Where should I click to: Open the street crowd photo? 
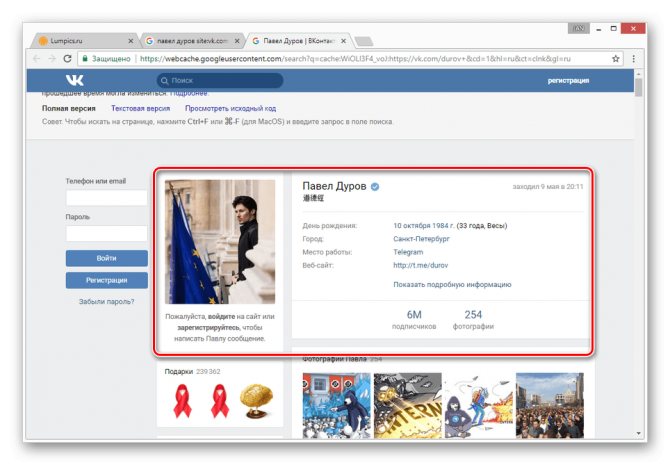pyautogui.click(x=550, y=405)
